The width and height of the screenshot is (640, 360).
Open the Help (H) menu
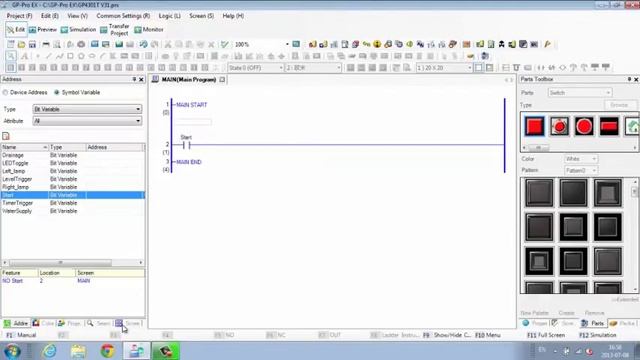[x=233, y=16]
